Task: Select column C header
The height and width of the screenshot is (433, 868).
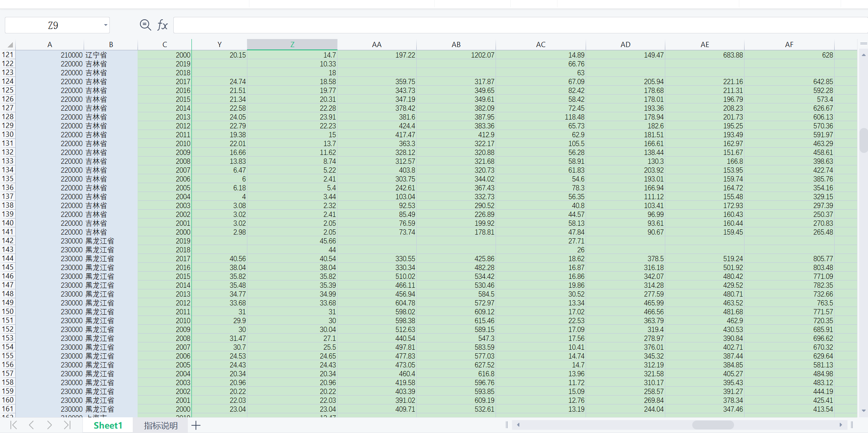Action: pos(165,45)
